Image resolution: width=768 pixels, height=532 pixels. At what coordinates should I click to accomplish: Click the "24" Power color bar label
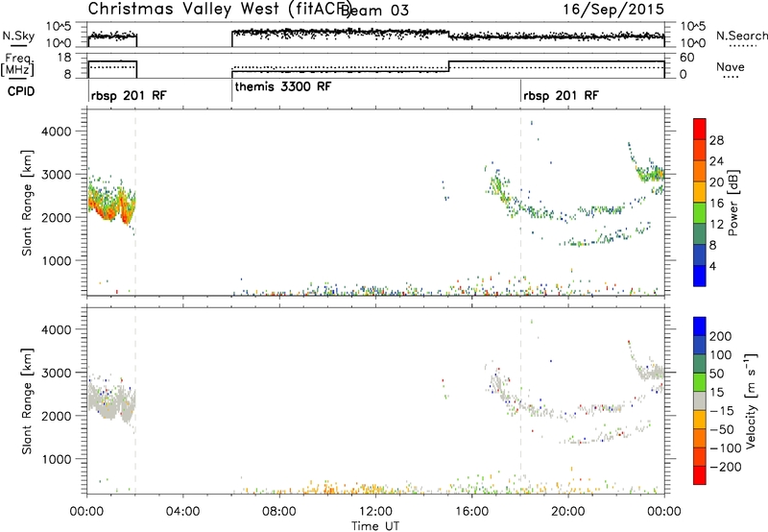coord(716,161)
